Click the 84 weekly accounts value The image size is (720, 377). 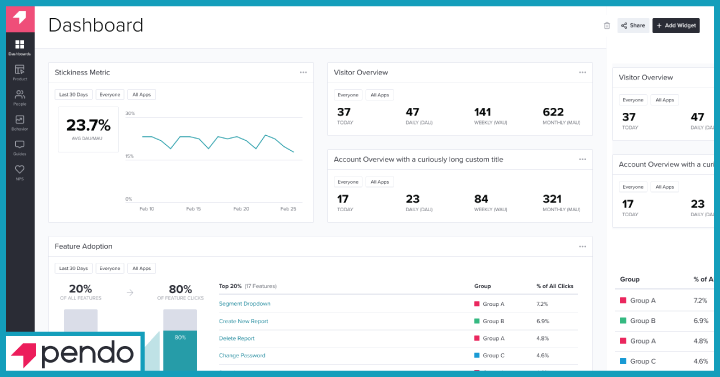point(481,199)
